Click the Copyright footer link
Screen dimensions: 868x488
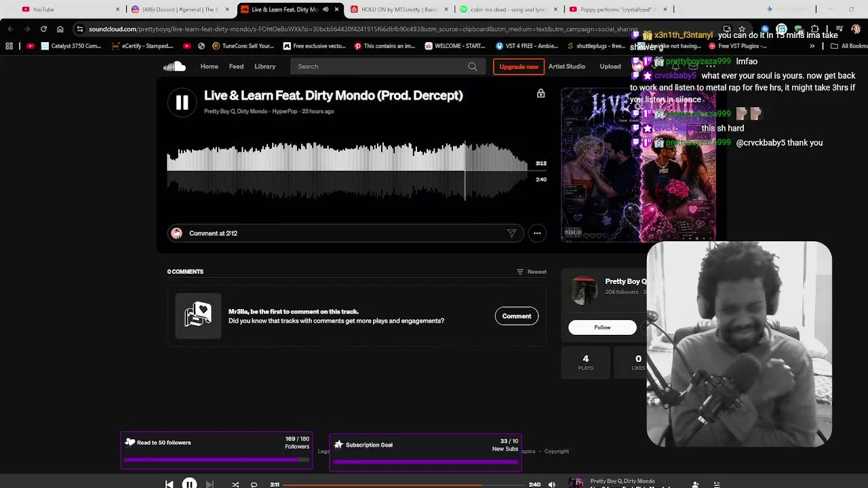(557, 451)
